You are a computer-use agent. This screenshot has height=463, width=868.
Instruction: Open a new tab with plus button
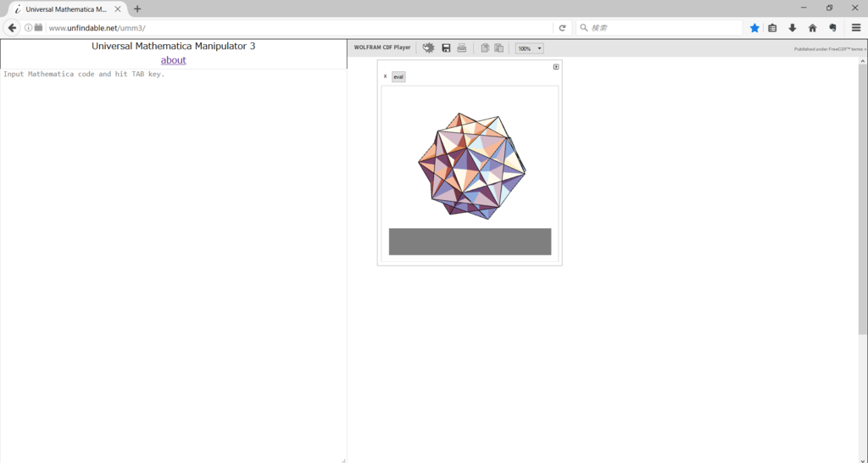(137, 8)
